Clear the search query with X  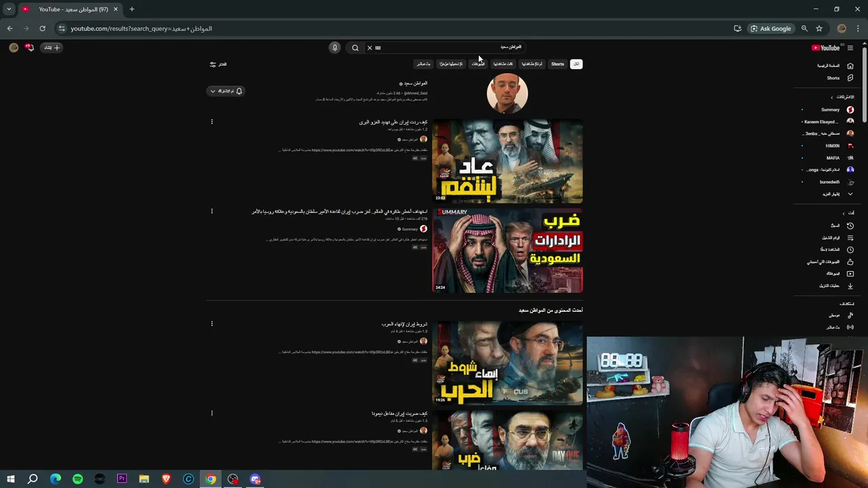(370, 48)
